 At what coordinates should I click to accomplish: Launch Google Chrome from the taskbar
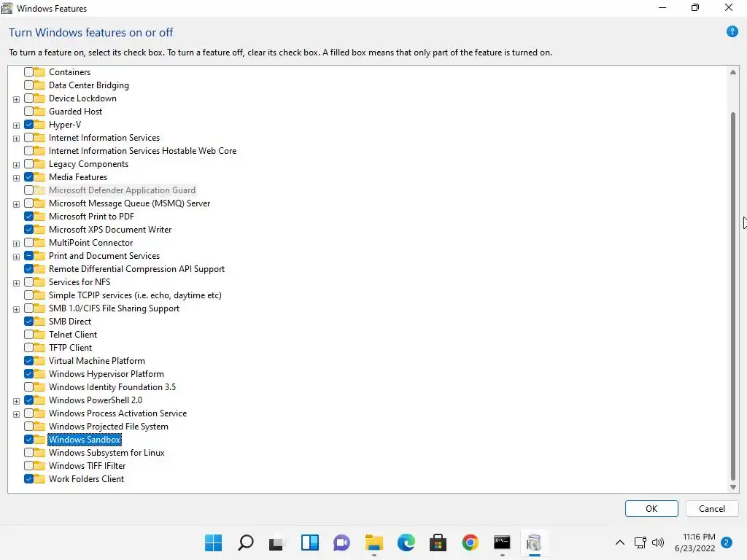[471, 542]
